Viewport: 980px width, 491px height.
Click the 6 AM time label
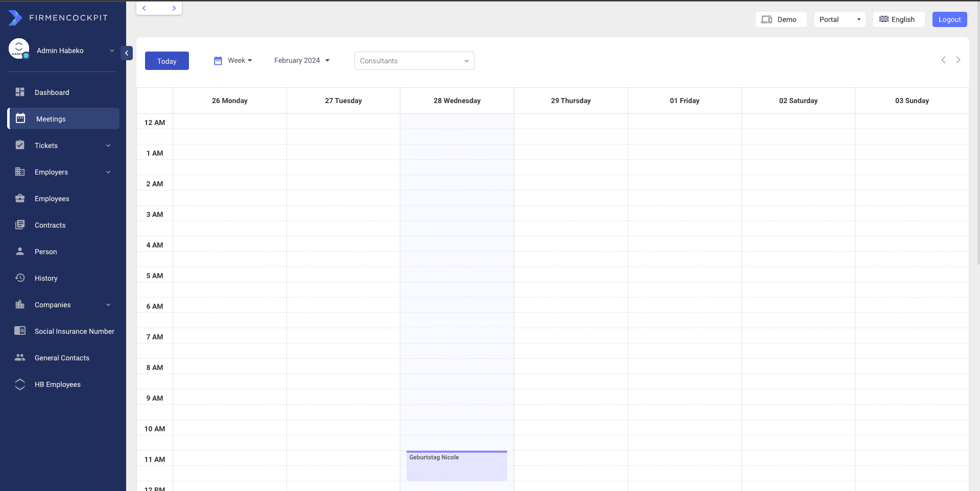point(155,306)
